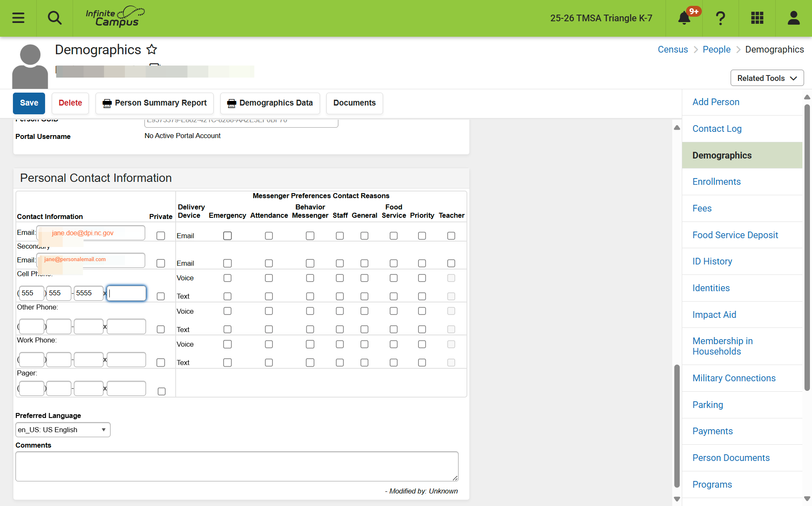Open the Enrollments tool

coord(716,181)
